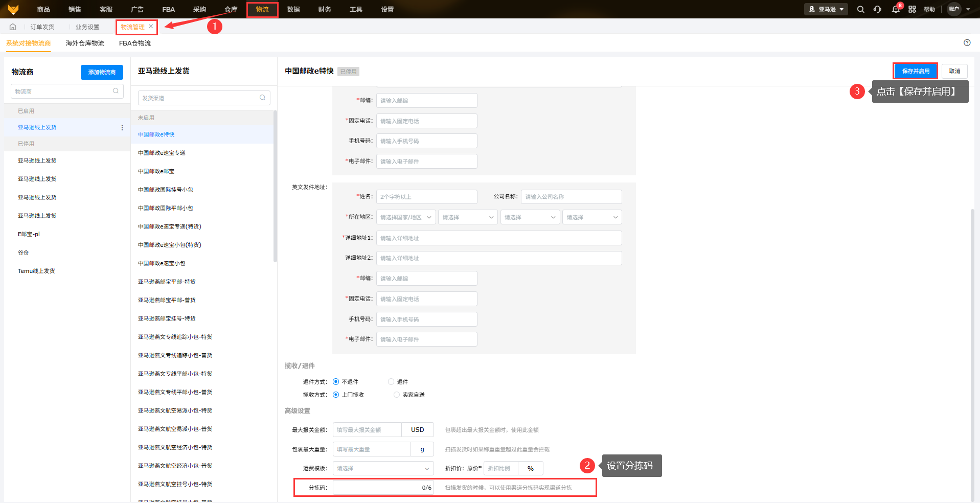Screen dimensions: 980x503
Task: Click the question mark help icon
Action: (967, 43)
